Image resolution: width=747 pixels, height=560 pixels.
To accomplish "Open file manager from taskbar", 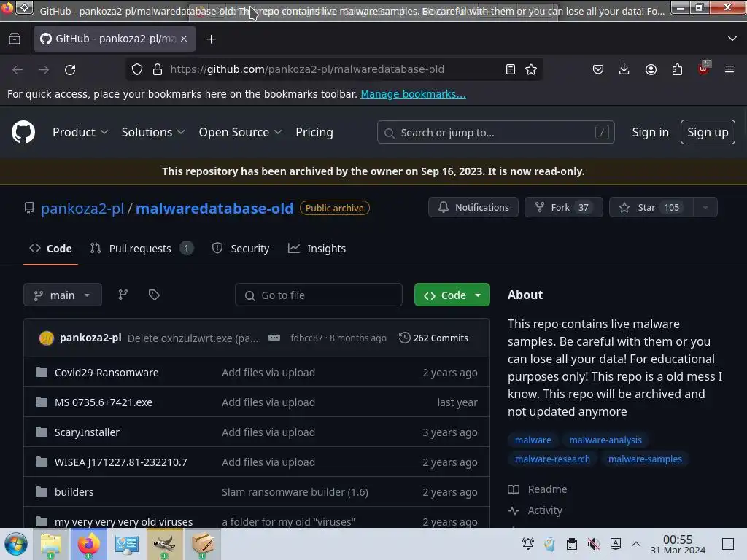I will point(51,544).
